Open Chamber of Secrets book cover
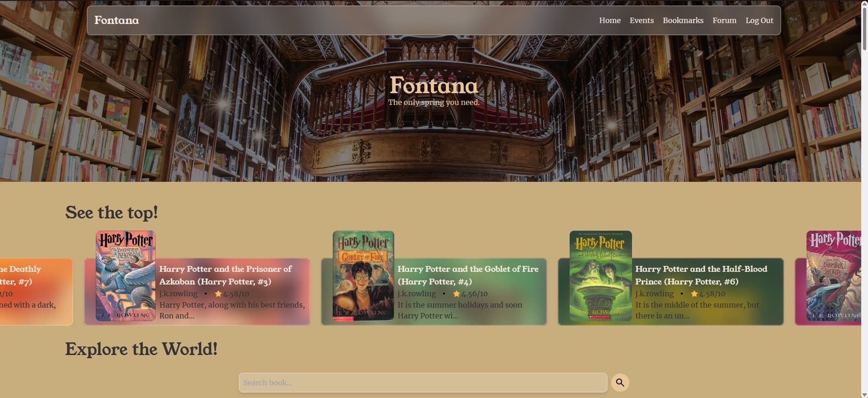 [834, 276]
